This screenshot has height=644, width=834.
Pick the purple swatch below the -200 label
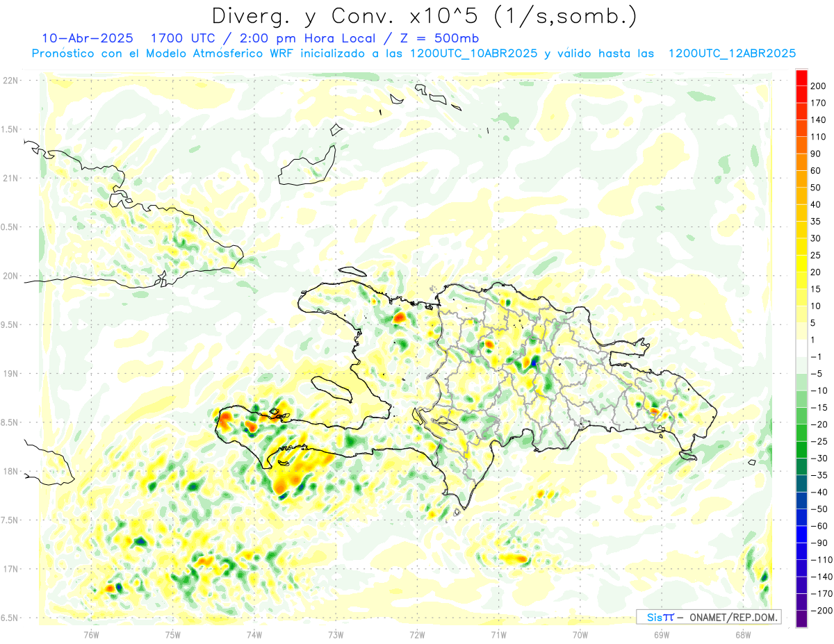tap(801, 619)
